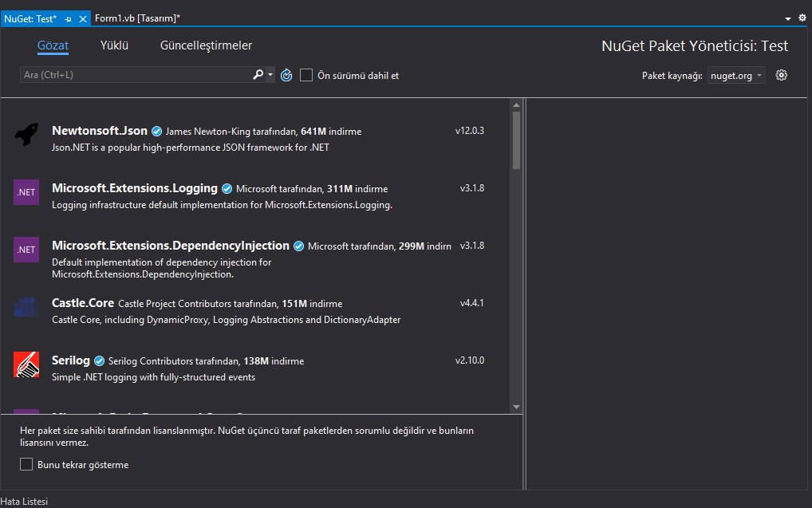The width and height of the screenshot is (812, 508).
Task: Select the Microsoft.Extensions.Logging package title
Action: pyautogui.click(x=135, y=188)
